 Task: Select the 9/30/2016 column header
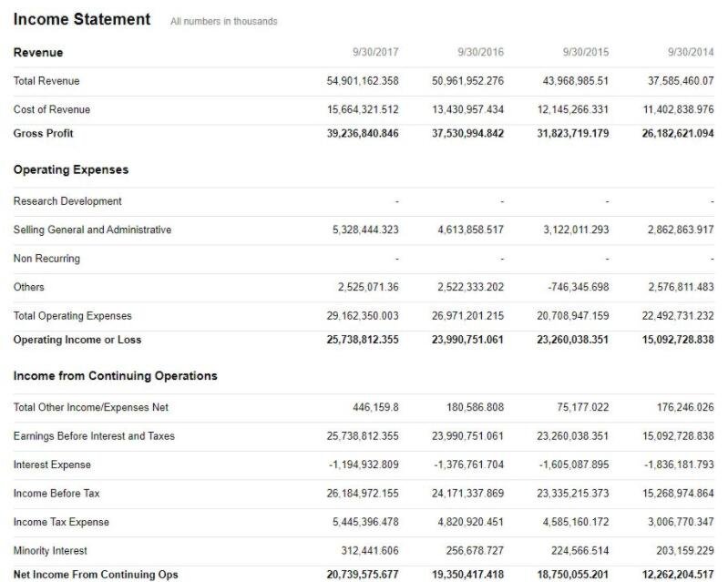pyautogui.click(x=480, y=52)
